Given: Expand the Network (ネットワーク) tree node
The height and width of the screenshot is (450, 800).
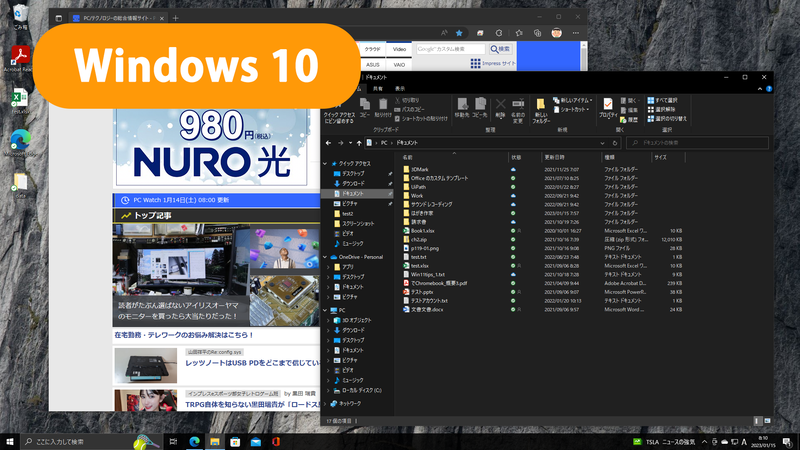Looking at the screenshot, I should pos(325,404).
